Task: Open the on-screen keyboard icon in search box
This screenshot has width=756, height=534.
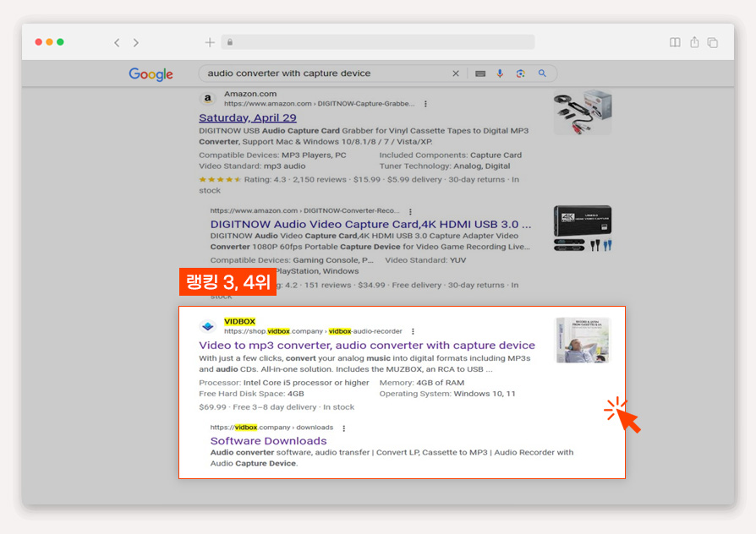Action: coord(480,74)
